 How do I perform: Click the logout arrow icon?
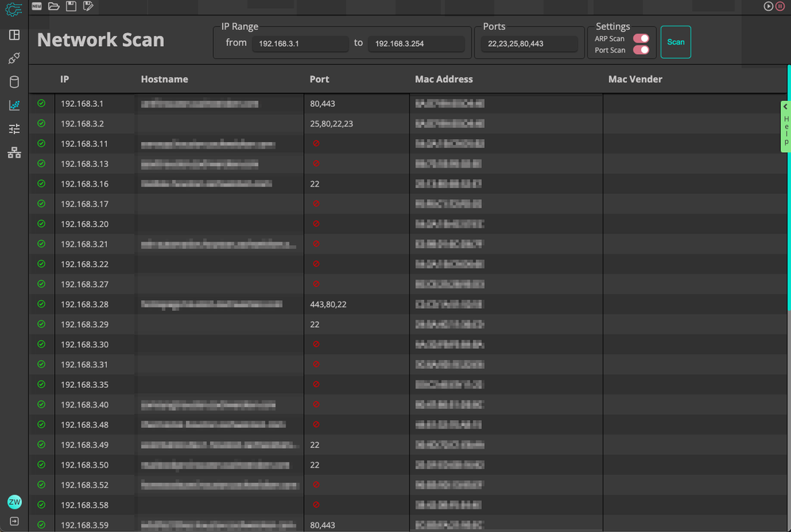[x=14, y=521]
